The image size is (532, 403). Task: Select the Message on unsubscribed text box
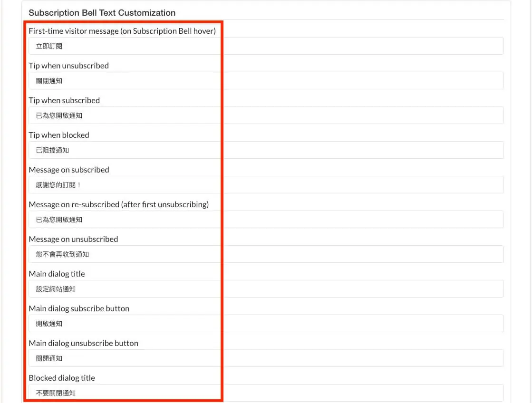pos(266,254)
